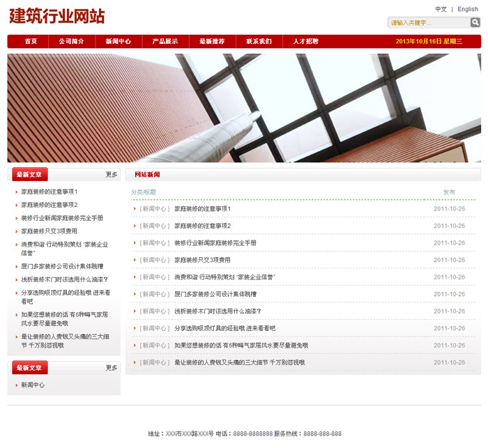
Task: Open news list item 浅析装修木门时该选用什么油漆
Action: [218, 311]
